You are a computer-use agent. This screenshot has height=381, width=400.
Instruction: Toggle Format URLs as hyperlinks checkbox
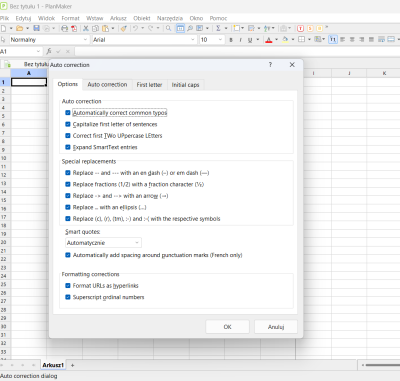pos(68,286)
